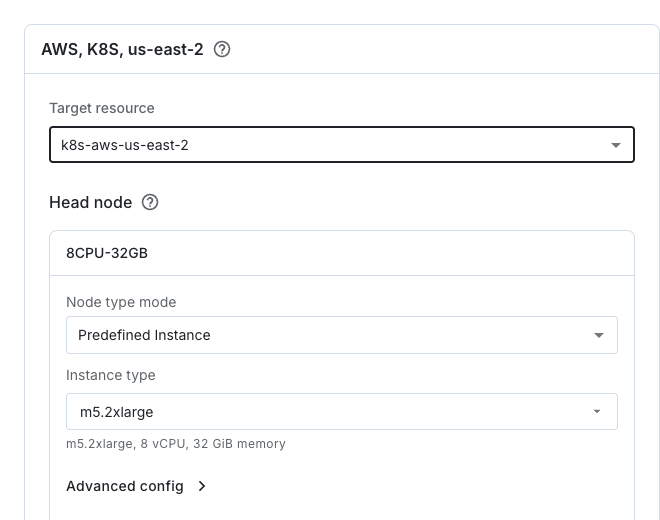Screen dimensions: 660x520
Task: Click the 8 vCPU, 32 GiB memory helper text
Action: (213, 444)
